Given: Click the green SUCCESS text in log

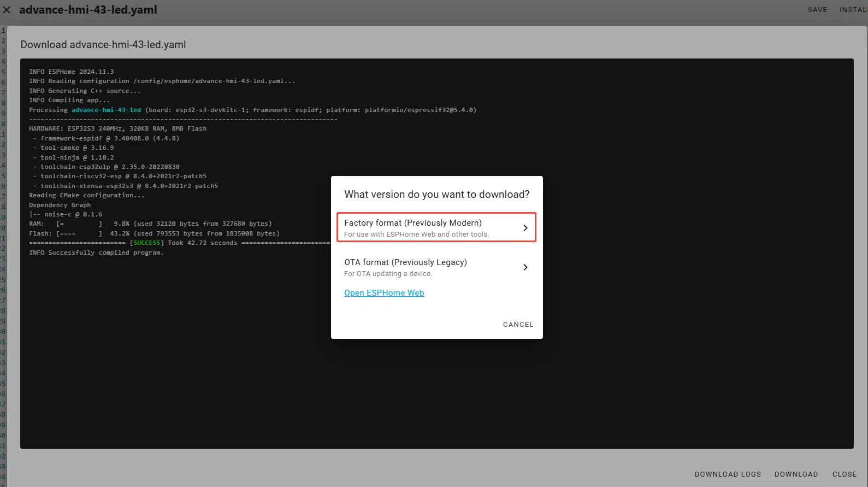Looking at the screenshot, I should [147, 243].
